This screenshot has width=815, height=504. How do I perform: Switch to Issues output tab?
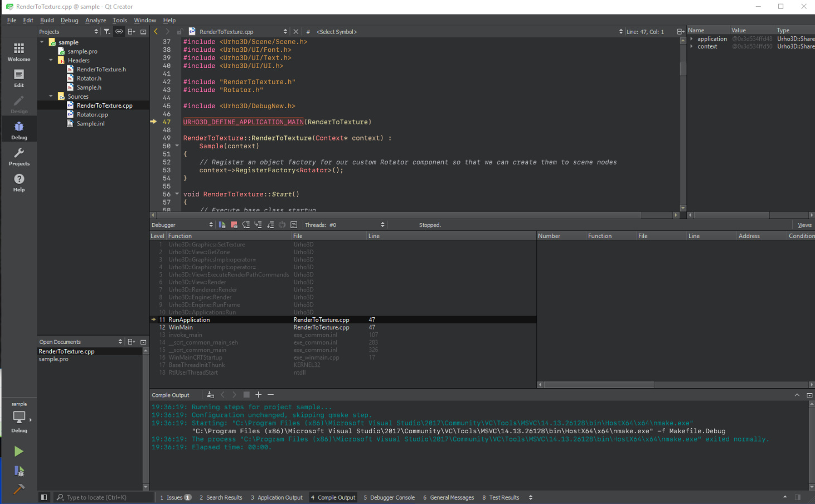tap(176, 497)
